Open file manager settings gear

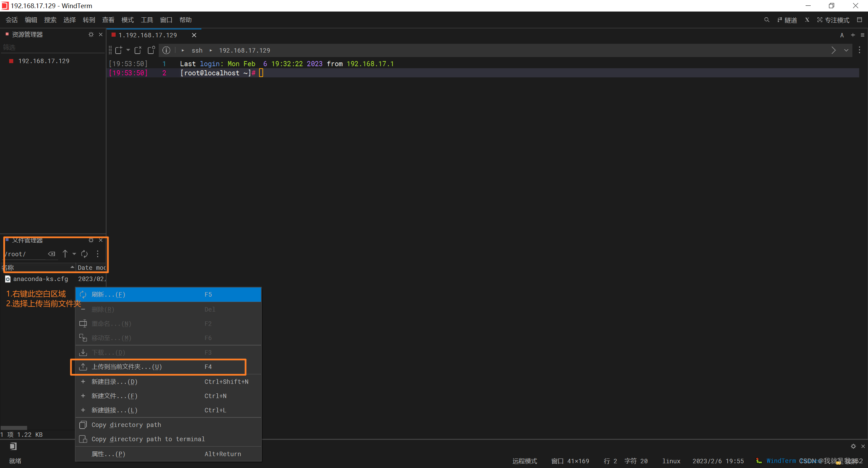click(x=91, y=240)
